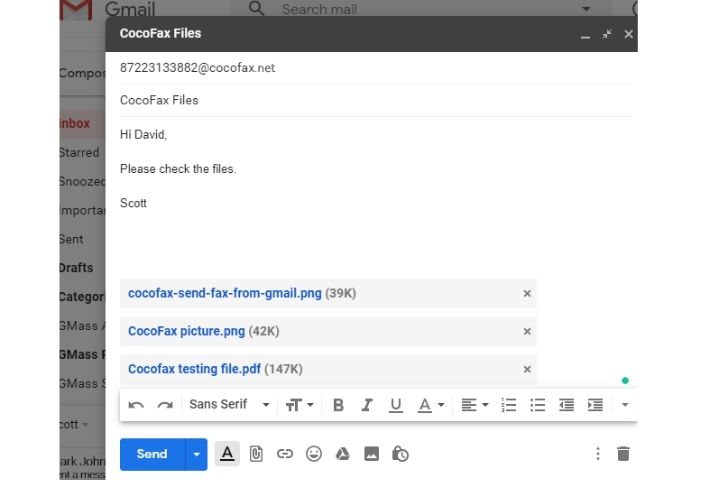
Task: Open the emoji picker
Action: click(314, 454)
